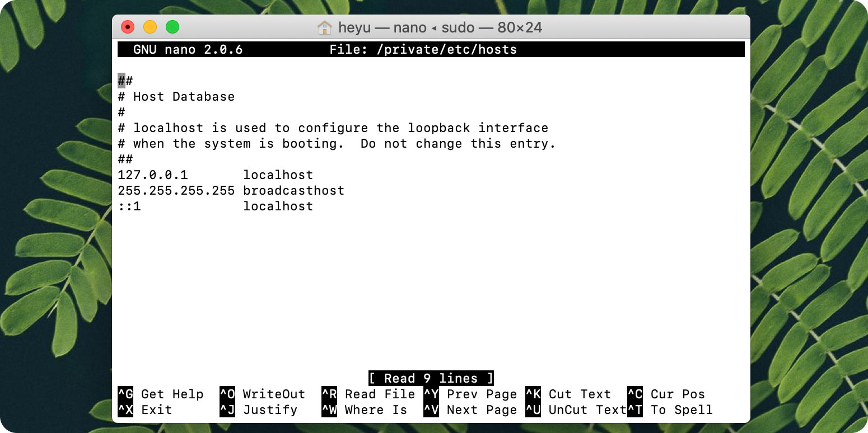
Task: Click the '^J Justify' shortcut
Action: [259, 410]
